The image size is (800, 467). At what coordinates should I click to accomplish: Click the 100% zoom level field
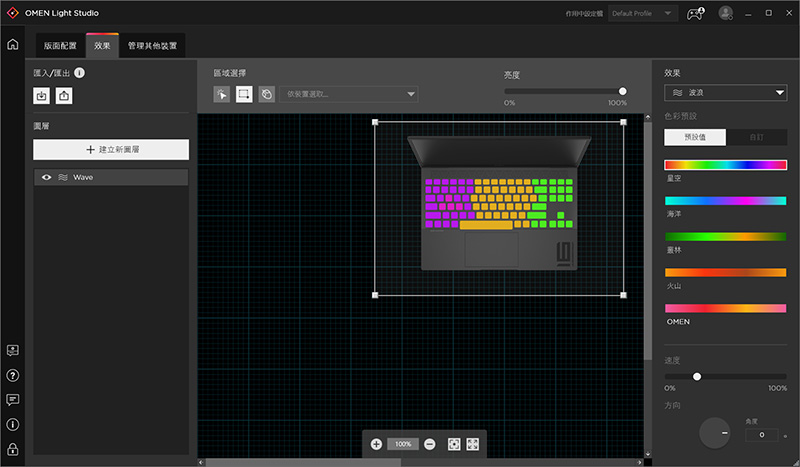[x=403, y=444]
